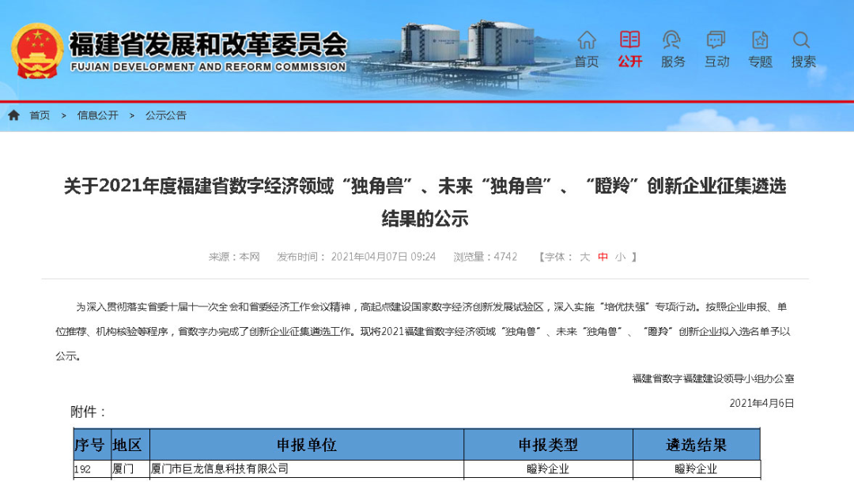Set font size to 大 (large)
Screen dimensions: 854x504
point(585,257)
